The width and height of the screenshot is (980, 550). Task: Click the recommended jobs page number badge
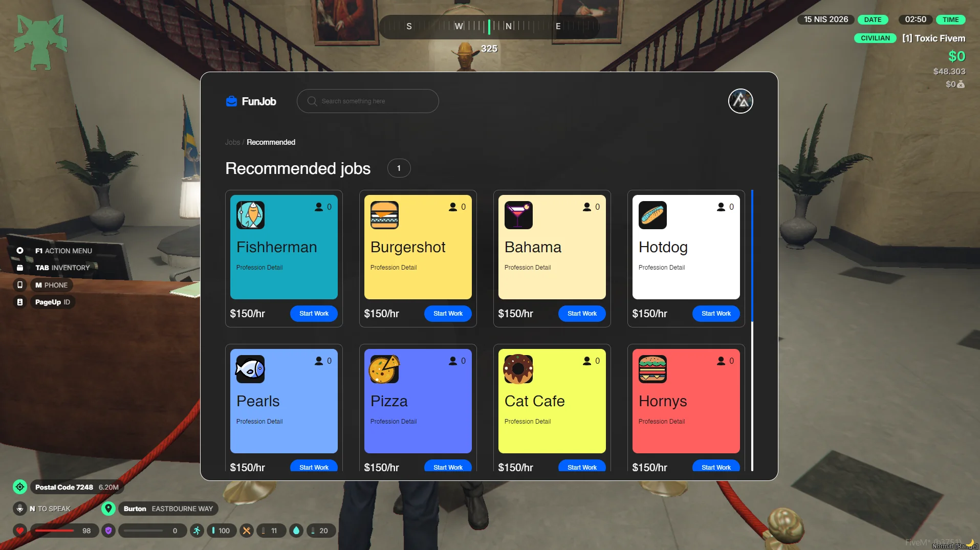pyautogui.click(x=399, y=168)
